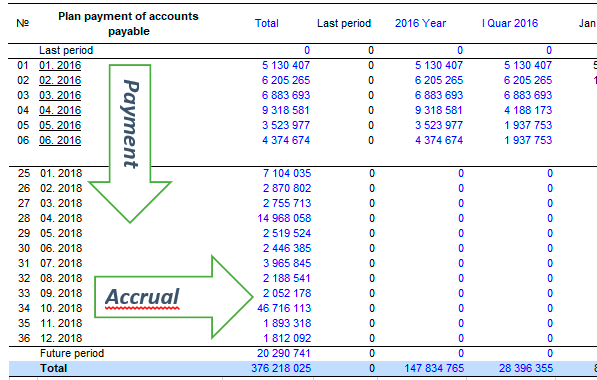Click Total value 46 716 113
Image resolution: width=597 pixels, height=380 pixels.
click(284, 308)
